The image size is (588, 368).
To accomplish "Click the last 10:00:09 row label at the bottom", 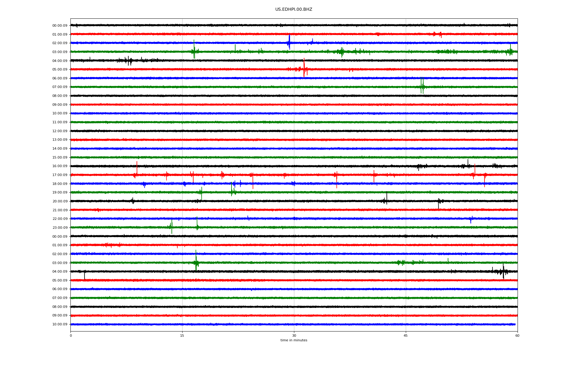I will [x=60, y=324].
